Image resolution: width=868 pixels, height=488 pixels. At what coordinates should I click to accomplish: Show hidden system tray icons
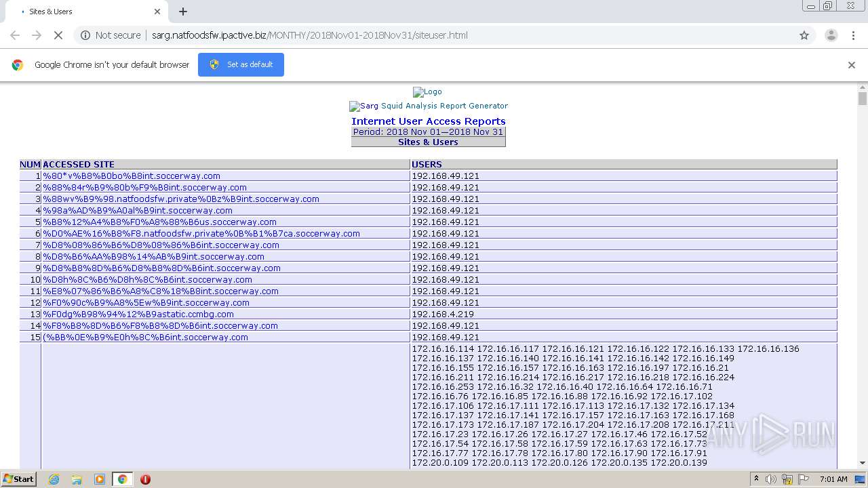tap(756, 479)
